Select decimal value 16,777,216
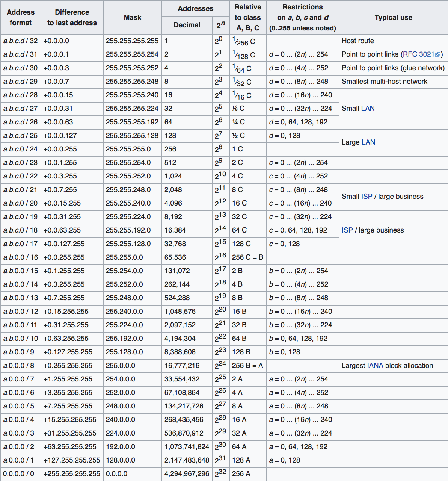The width and height of the screenshot is (448, 481). tap(187, 366)
